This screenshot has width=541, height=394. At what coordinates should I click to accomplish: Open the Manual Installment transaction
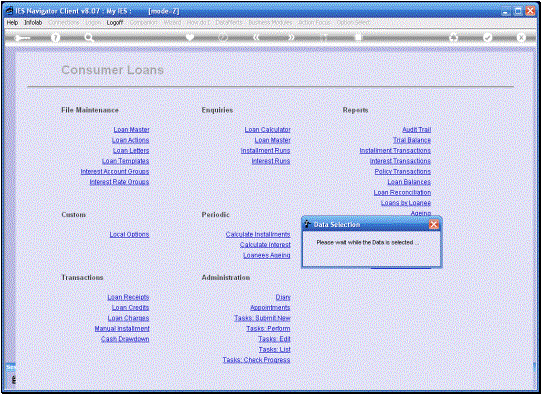click(x=122, y=328)
